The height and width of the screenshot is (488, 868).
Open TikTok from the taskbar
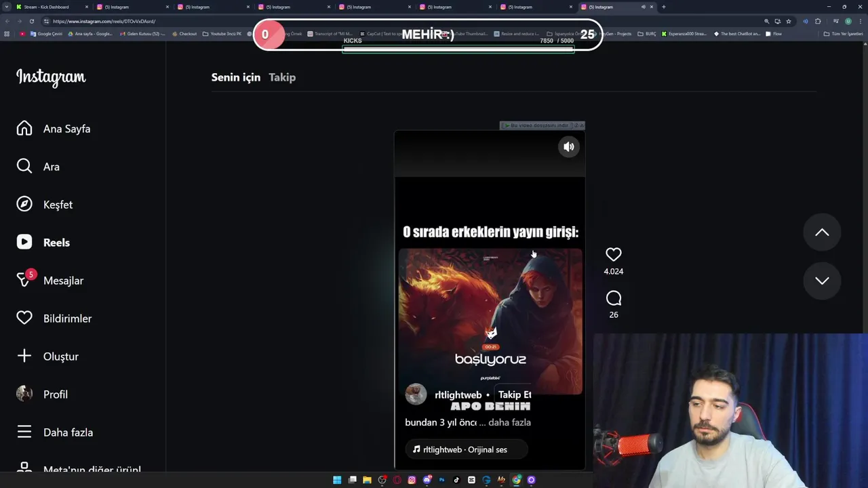click(x=456, y=480)
